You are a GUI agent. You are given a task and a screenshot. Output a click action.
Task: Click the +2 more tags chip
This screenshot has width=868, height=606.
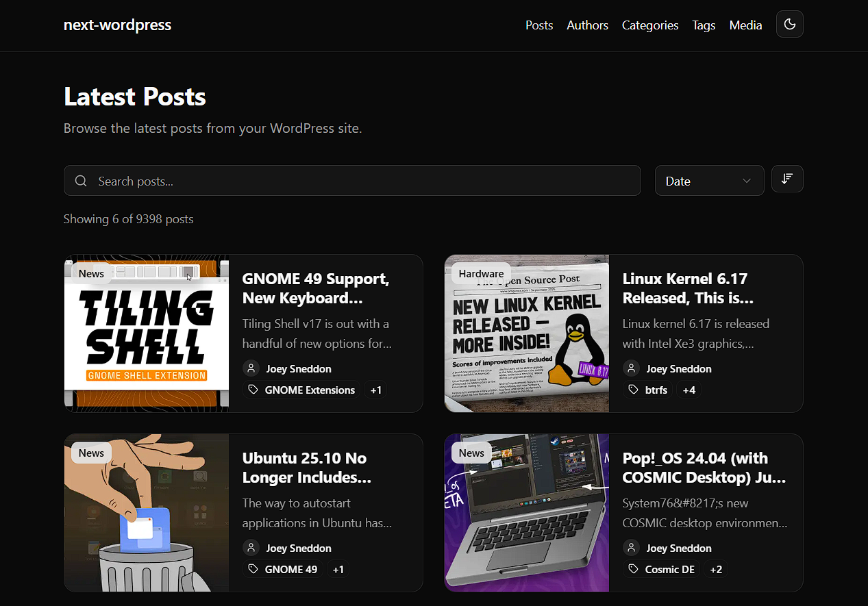[716, 569]
